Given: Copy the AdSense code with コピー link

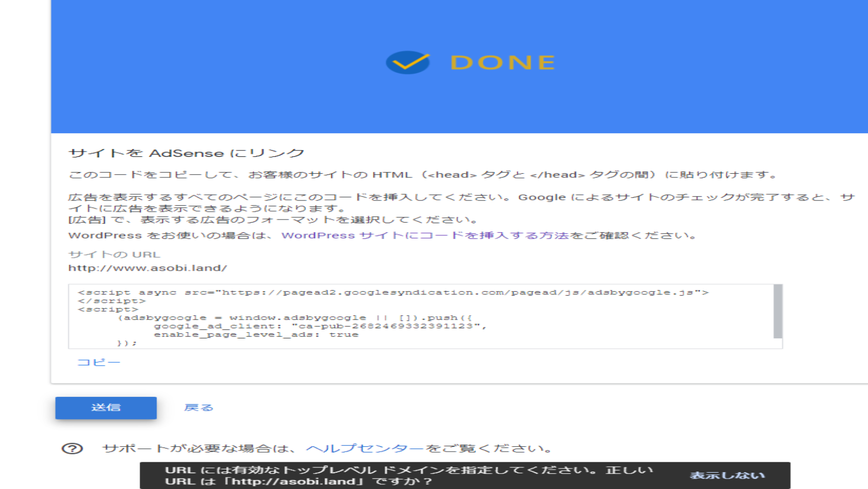Looking at the screenshot, I should pyautogui.click(x=98, y=362).
